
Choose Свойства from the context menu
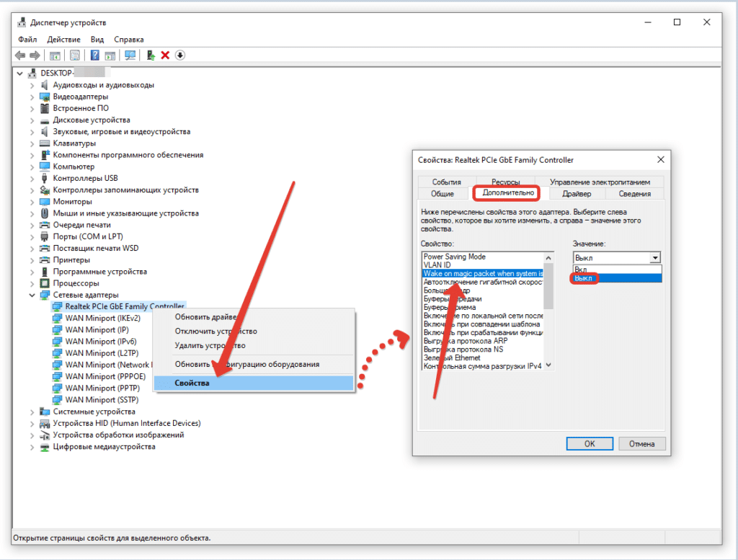tap(192, 383)
